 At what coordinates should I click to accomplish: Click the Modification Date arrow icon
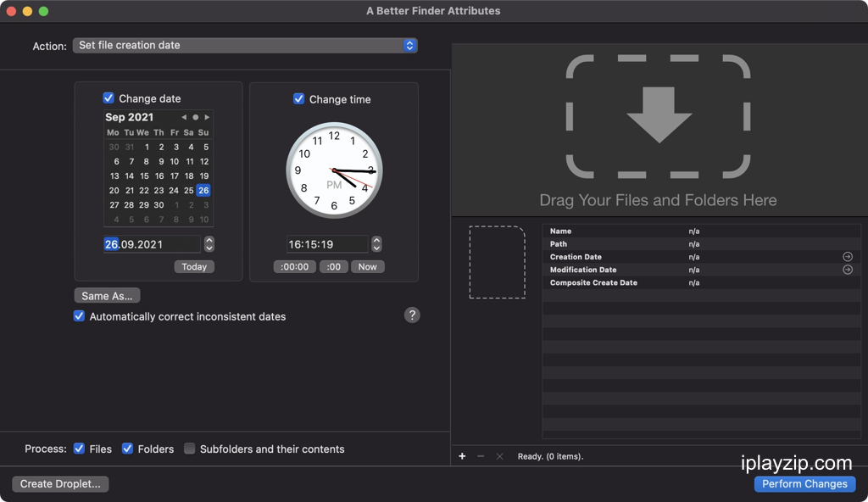(848, 270)
